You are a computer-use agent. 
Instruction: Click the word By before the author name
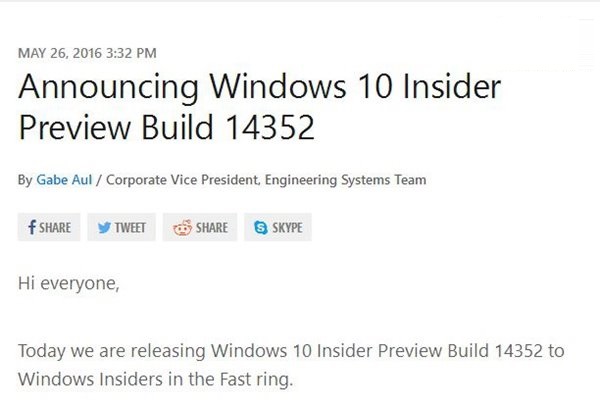pos(25,180)
